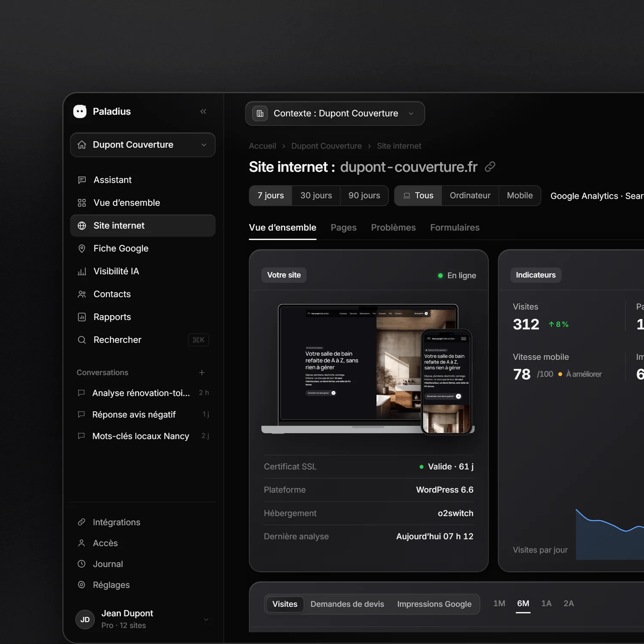This screenshot has width=644, height=644.
Task: Filter devices by Mobile
Action: (520, 196)
